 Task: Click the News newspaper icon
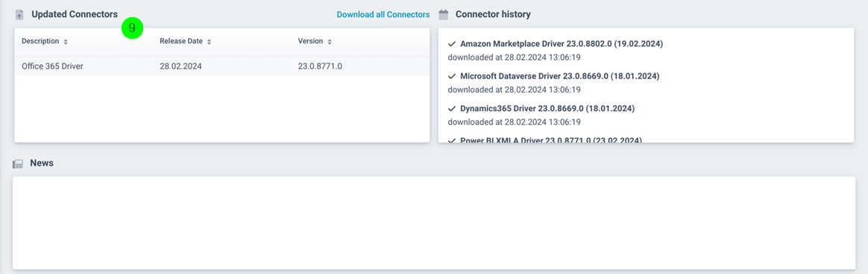(x=18, y=164)
